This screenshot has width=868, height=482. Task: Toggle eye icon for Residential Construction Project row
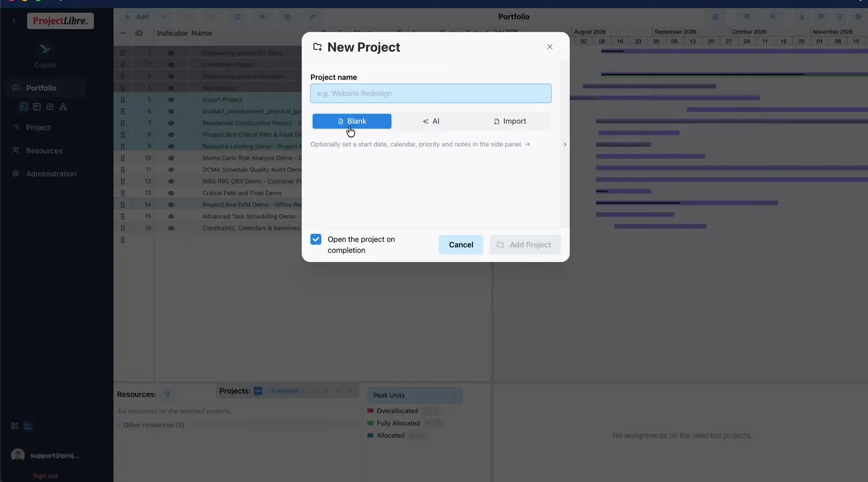(171, 123)
